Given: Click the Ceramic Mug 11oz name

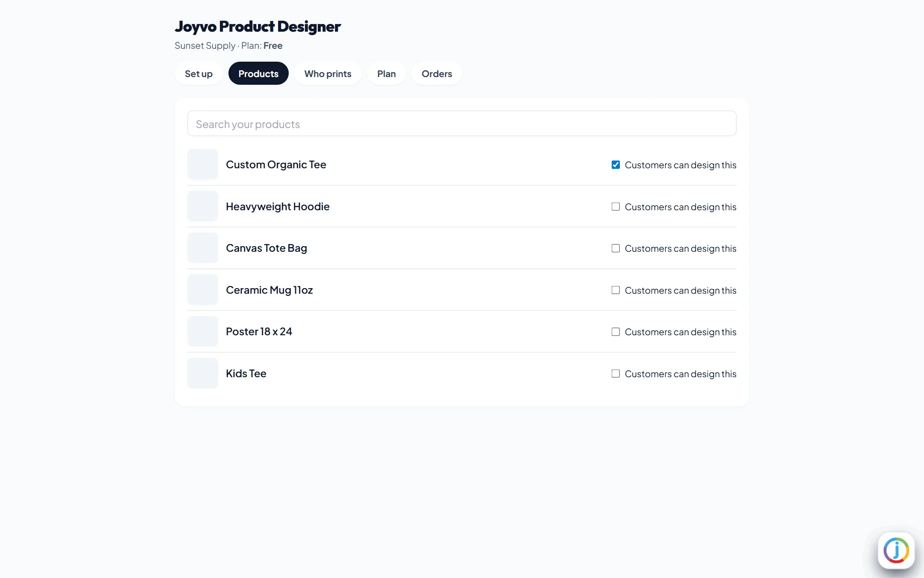Looking at the screenshot, I should pos(269,290).
